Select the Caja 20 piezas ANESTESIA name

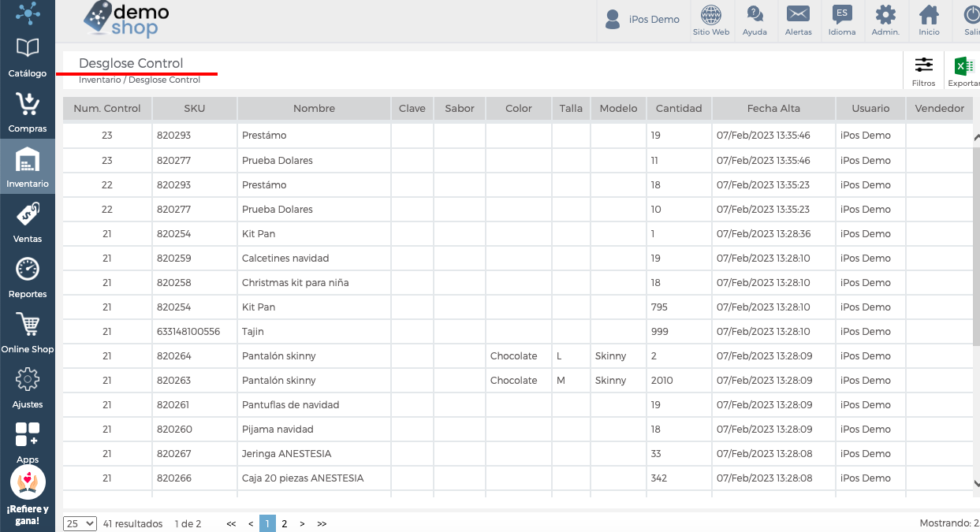tap(303, 478)
